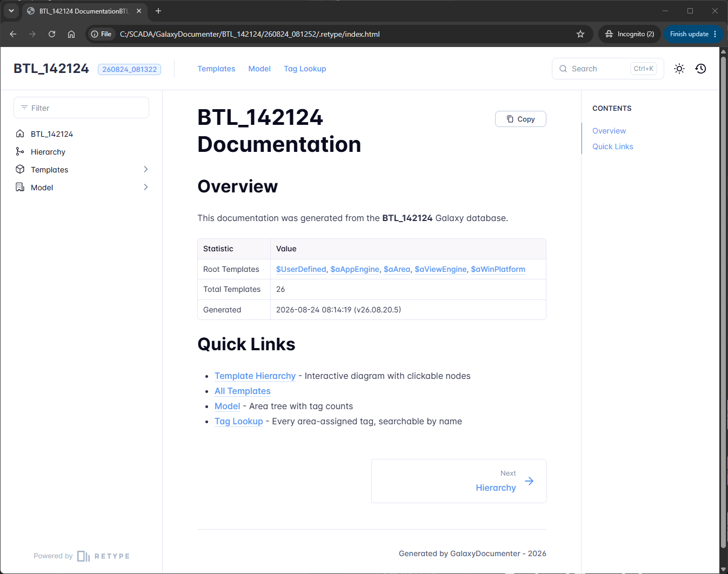
Task: Follow the Tag Lookup quick link in list
Action: [239, 421]
